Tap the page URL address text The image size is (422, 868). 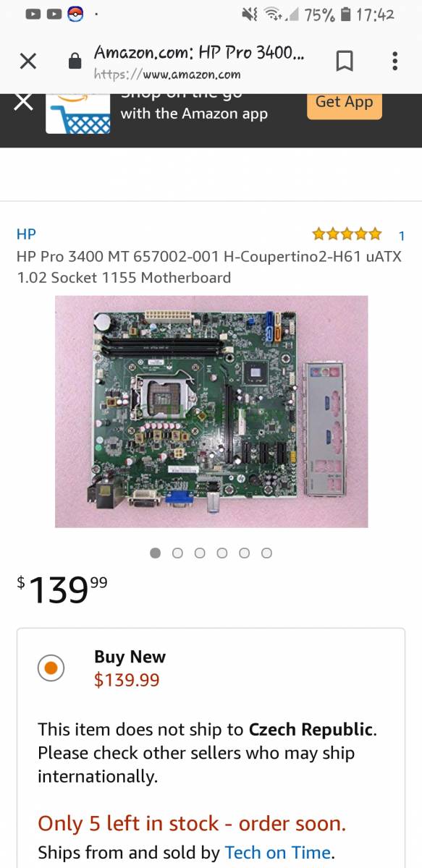[167, 74]
